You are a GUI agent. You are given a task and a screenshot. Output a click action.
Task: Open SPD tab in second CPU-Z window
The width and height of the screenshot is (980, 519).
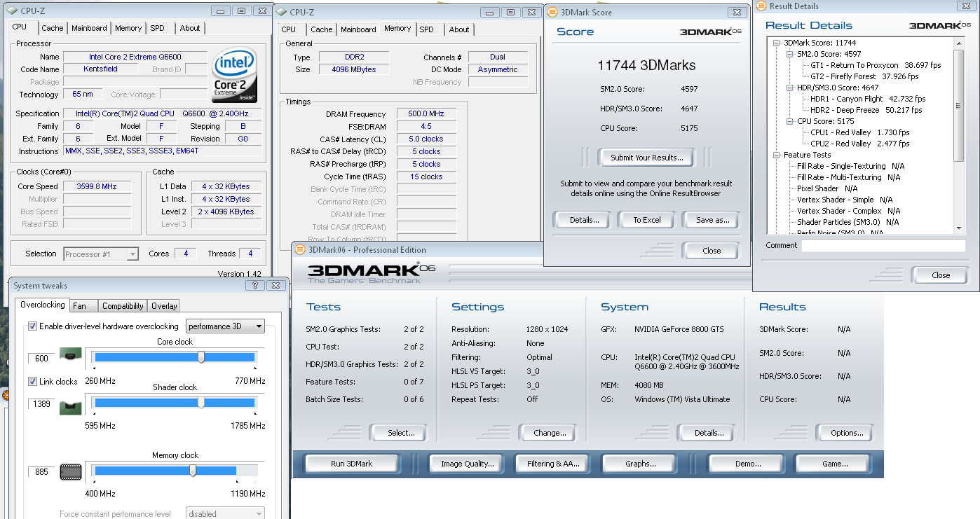(427, 29)
